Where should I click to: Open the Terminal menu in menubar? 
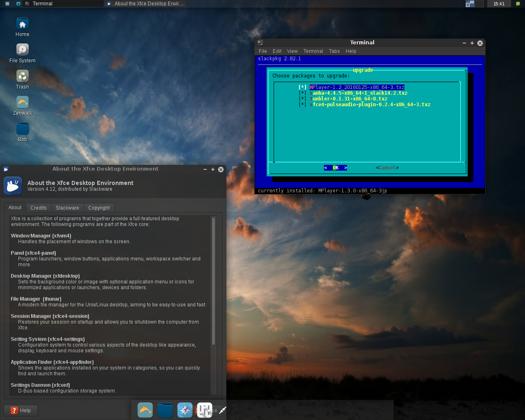pyautogui.click(x=313, y=51)
